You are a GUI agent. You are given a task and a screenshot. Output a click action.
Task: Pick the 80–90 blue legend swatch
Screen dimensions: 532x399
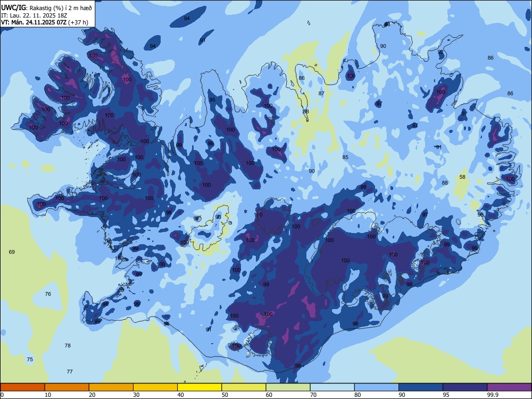377,387
